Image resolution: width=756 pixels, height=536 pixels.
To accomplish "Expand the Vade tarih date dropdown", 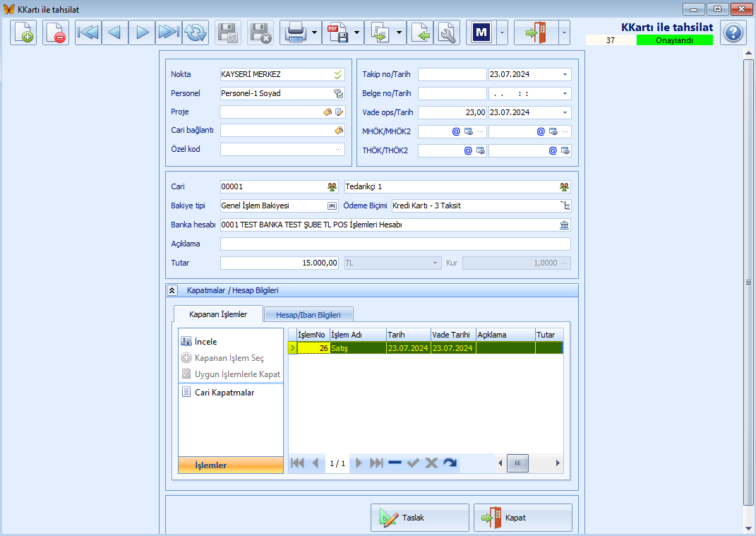I will [565, 112].
